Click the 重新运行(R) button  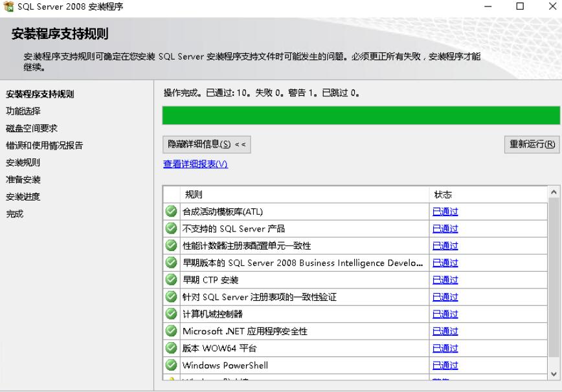pyautogui.click(x=532, y=145)
